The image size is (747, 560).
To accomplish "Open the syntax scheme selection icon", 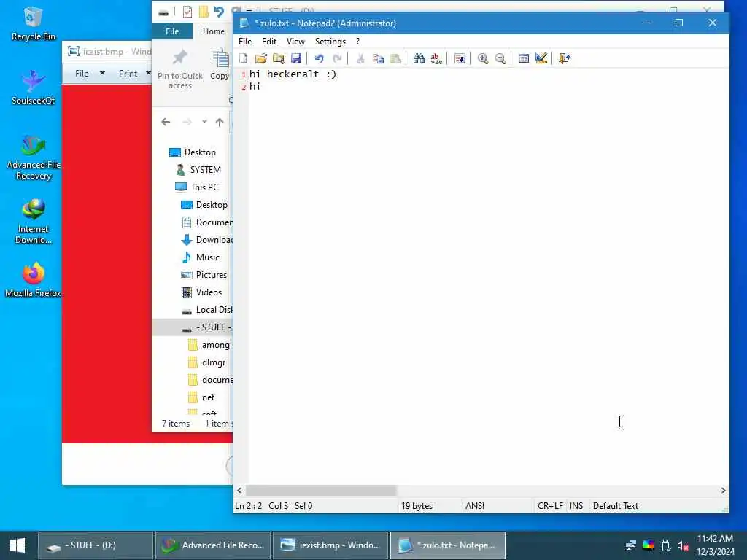I will click(524, 58).
